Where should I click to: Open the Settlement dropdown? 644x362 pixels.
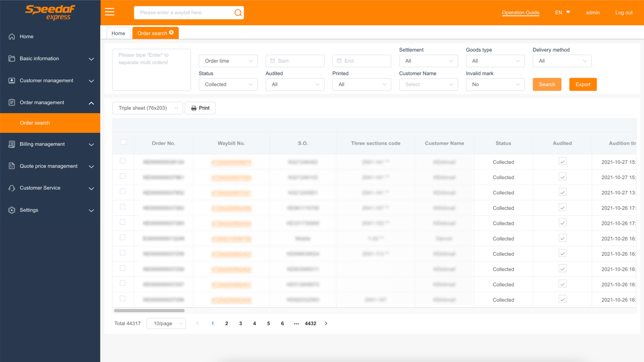pyautogui.click(x=429, y=61)
